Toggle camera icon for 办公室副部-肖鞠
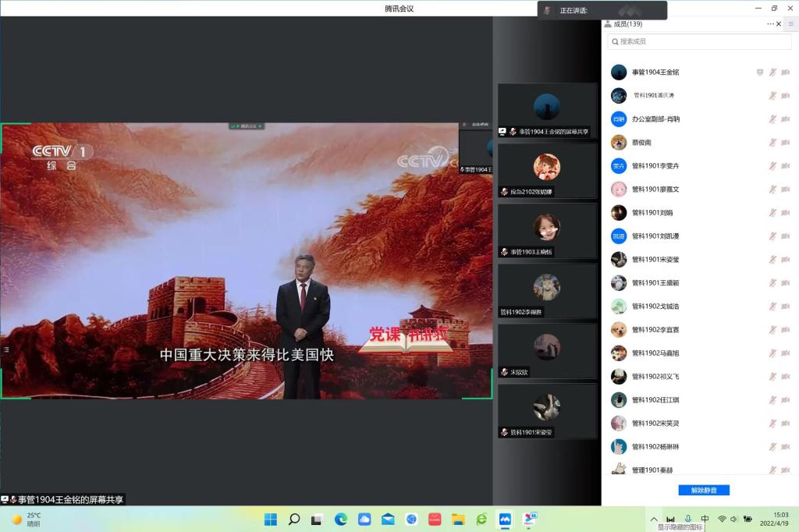The image size is (799, 532). [785, 119]
